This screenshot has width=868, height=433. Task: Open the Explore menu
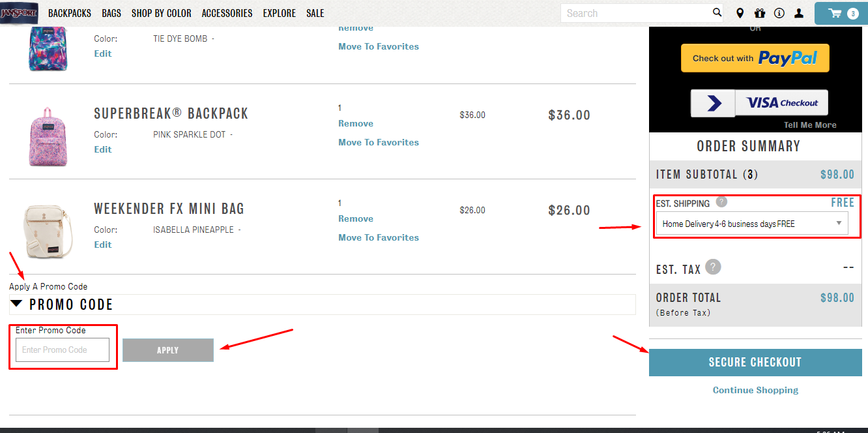[280, 13]
